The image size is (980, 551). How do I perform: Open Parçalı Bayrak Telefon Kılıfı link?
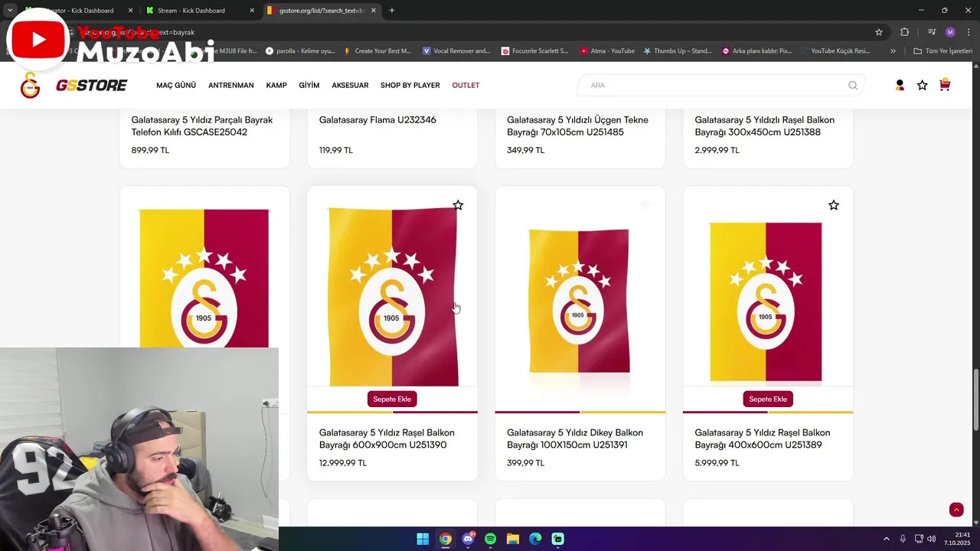click(202, 126)
